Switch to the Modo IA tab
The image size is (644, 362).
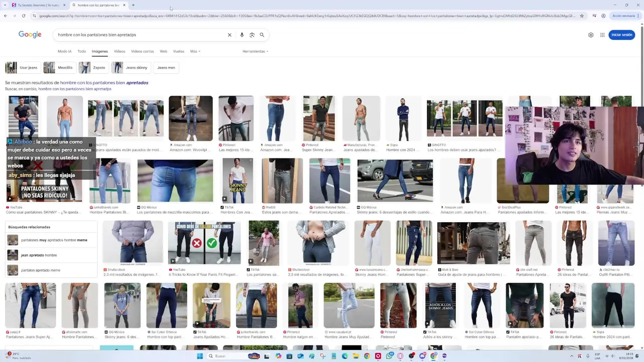click(64, 51)
